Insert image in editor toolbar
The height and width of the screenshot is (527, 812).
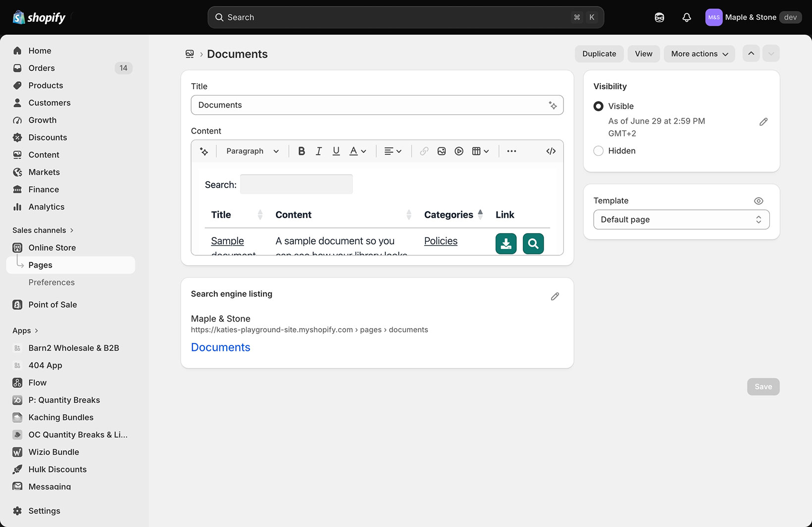point(442,151)
